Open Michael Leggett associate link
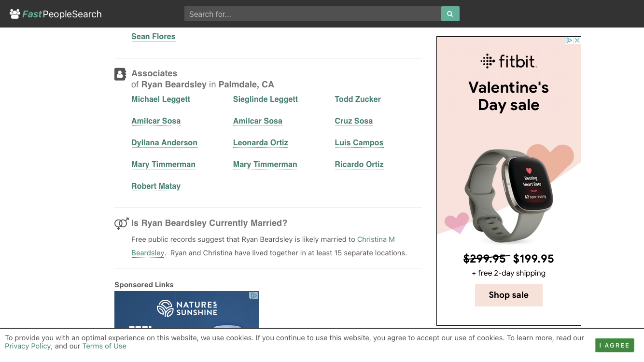 coord(161,99)
